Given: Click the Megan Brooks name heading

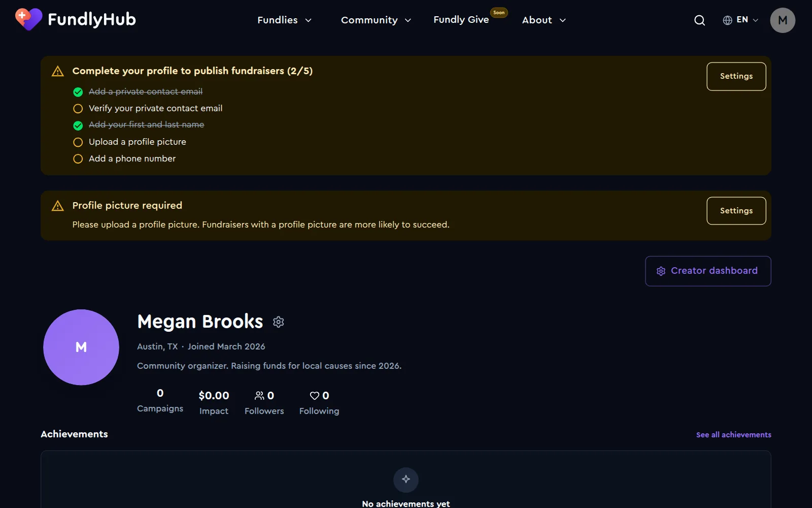Looking at the screenshot, I should tap(200, 322).
